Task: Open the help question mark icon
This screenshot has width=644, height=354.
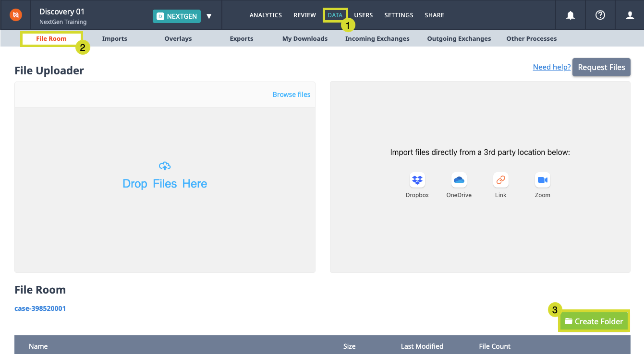Action: (x=600, y=15)
